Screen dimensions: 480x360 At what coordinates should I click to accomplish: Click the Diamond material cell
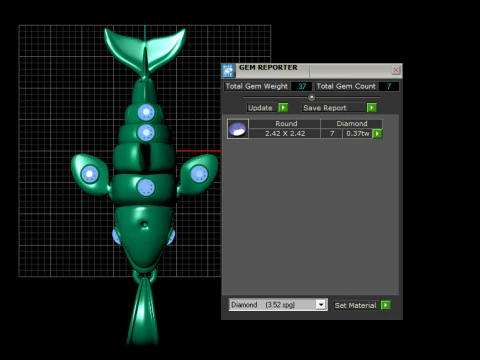[352, 124]
